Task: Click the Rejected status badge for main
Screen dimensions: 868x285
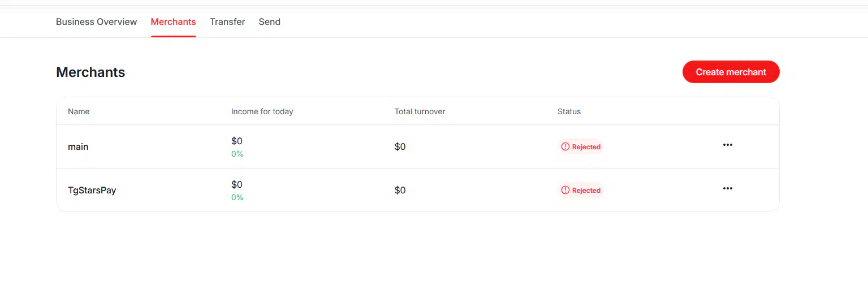Action: (581, 147)
